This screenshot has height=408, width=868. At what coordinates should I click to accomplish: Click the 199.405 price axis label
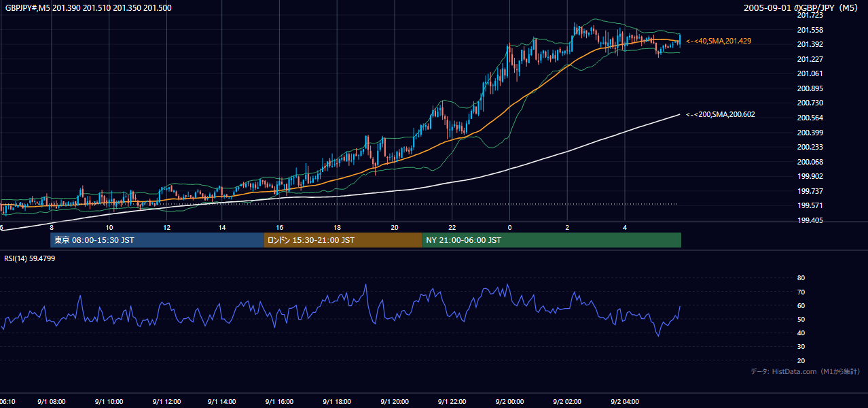coord(810,220)
